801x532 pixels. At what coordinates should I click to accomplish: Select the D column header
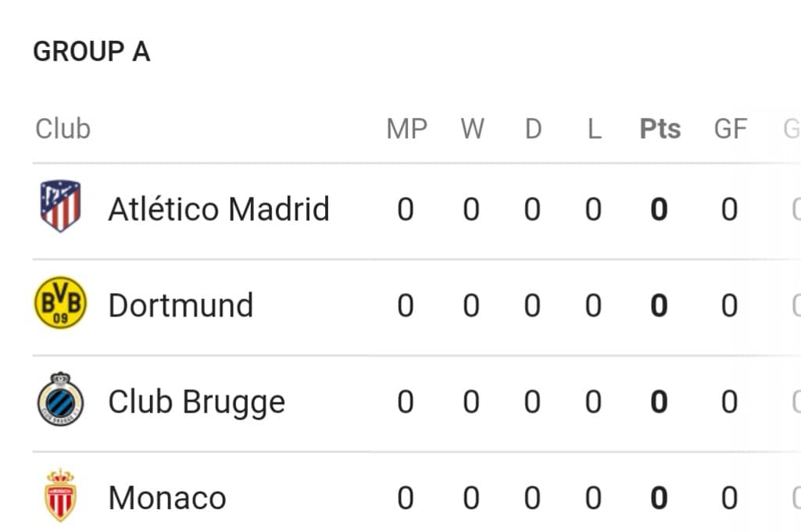pyautogui.click(x=533, y=129)
